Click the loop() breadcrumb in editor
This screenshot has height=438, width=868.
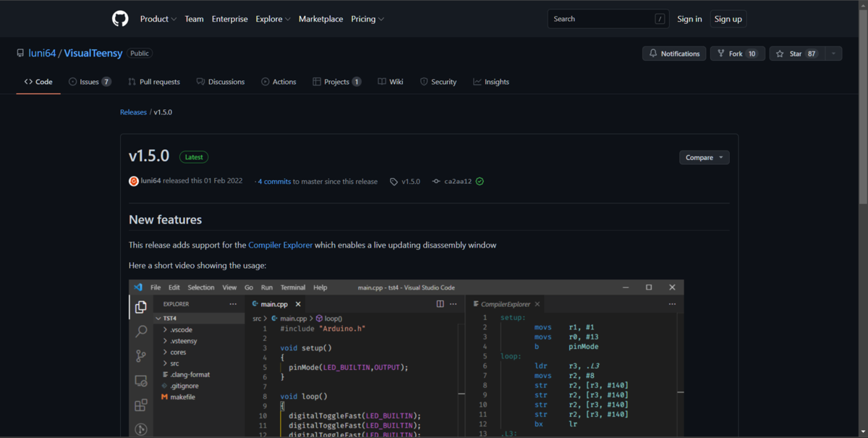pyautogui.click(x=329, y=319)
